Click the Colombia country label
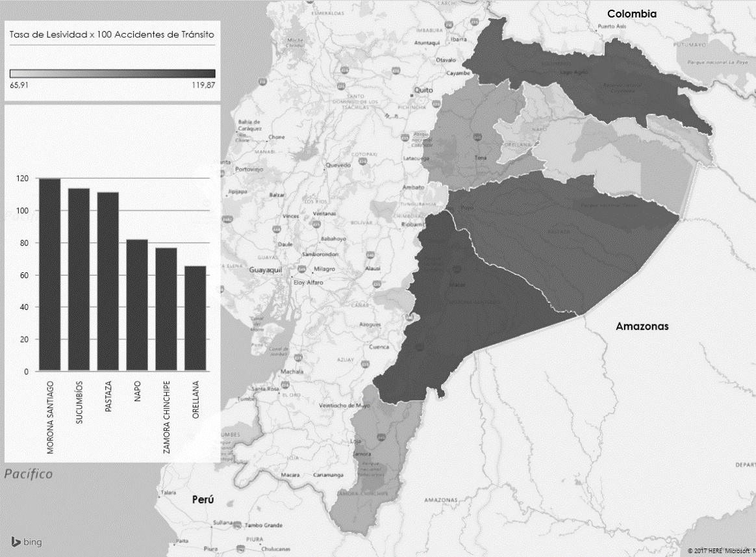756x557 pixels. (x=631, y=14)
